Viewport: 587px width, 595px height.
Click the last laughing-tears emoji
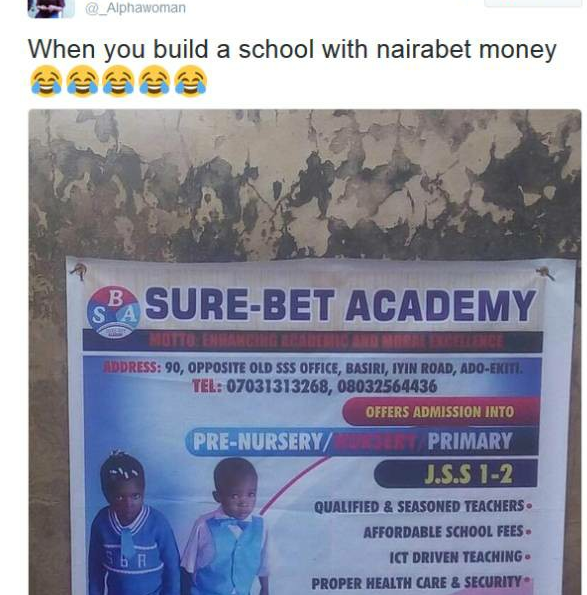tap(190, 81)
